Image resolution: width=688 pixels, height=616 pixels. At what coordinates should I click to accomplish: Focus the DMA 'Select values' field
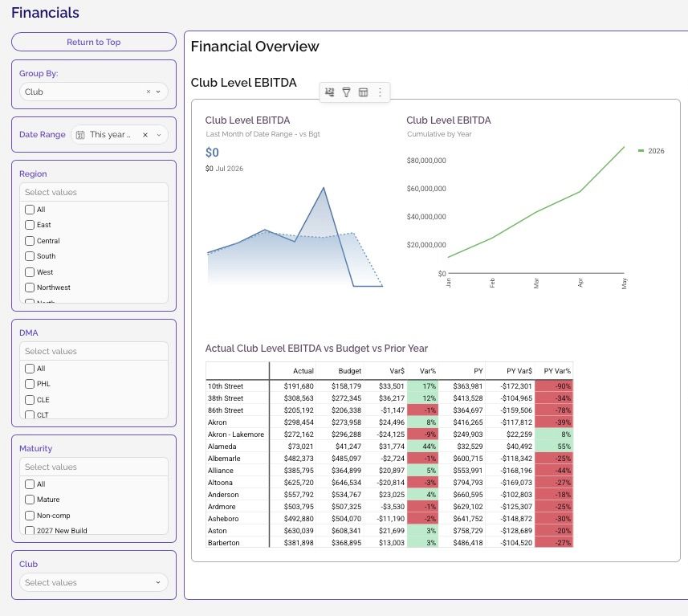(x=93, y=351)
